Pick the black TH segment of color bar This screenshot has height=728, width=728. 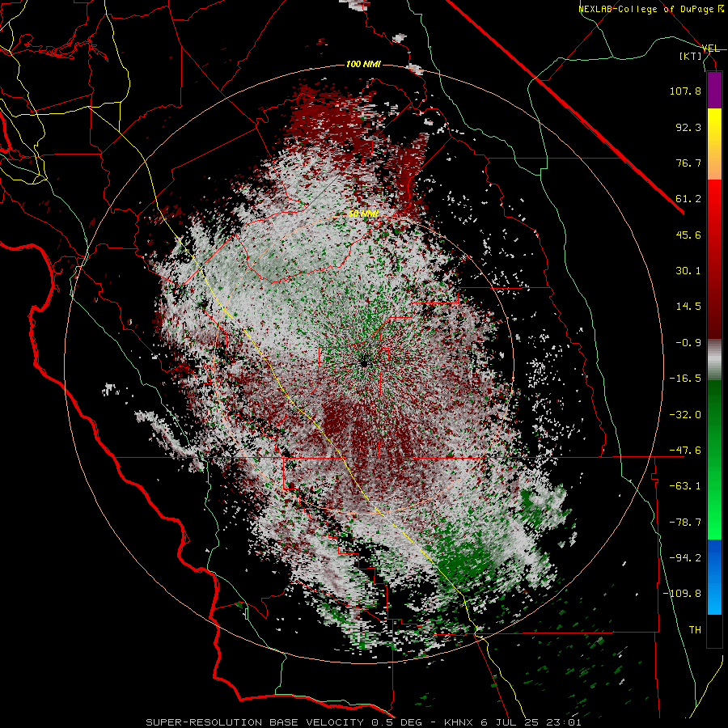714,631
